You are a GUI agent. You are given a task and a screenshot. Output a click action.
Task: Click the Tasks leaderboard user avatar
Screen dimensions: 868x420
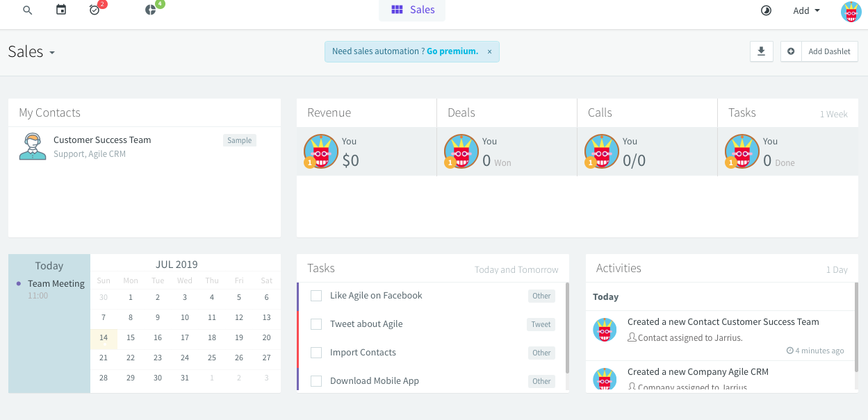point(742,151)
